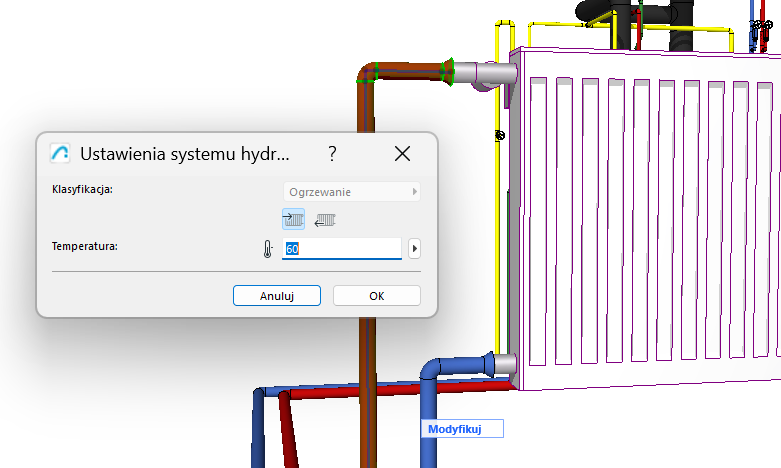The image size is (781, 468).
Task: Click the Temperatura value field showing 60
Action: (x=342, y=248)
